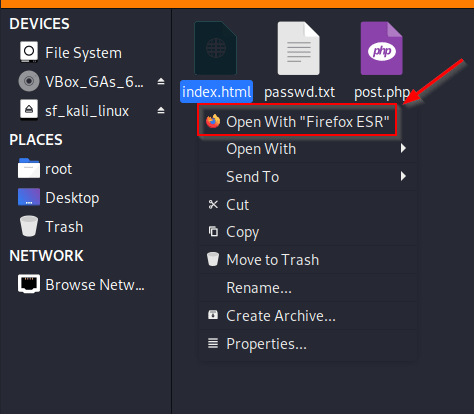Click the Firefox icon in context menu
Image resolution: width=474 pixels, height=414 pixels.
(x=213, y=121)
